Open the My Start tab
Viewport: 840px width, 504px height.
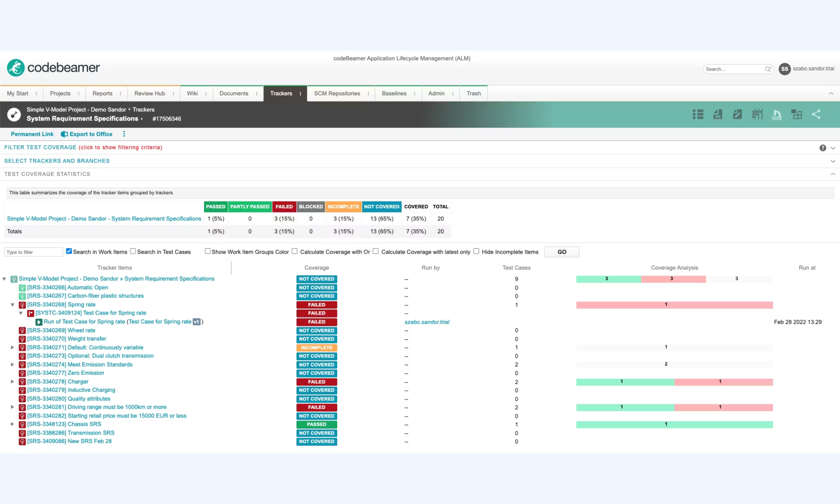coord(18,94)
